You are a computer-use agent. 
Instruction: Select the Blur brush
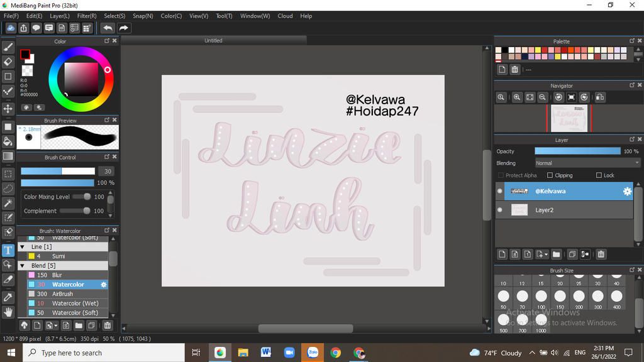pyautogui.click(x=64, y=275)
